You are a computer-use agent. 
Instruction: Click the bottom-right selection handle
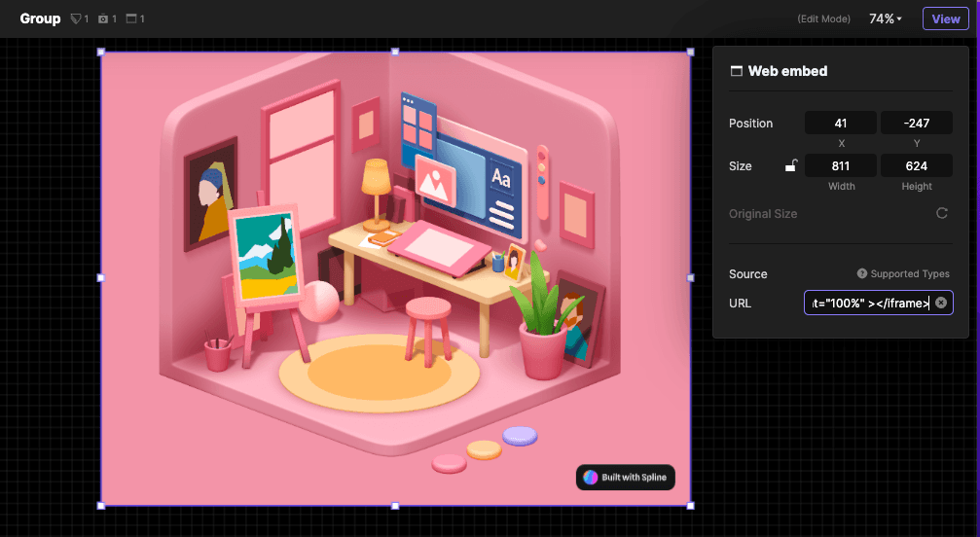(691, 506)
